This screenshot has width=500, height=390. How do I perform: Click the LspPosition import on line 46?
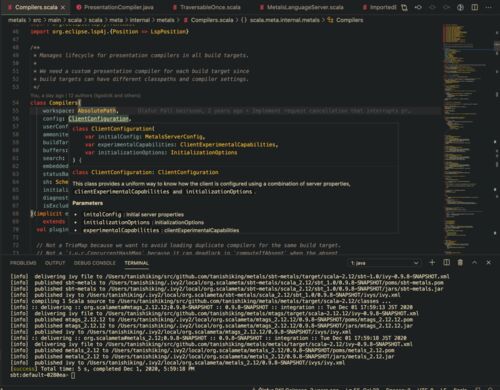pos(168,32)
